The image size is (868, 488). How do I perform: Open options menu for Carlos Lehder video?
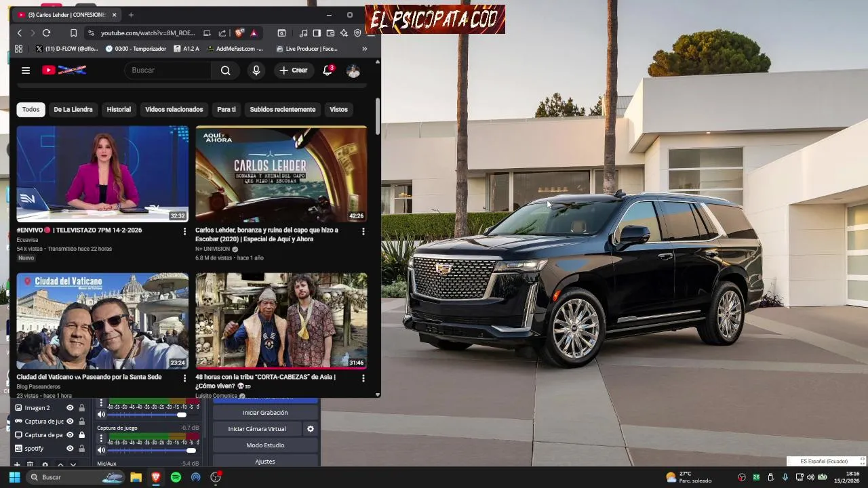363,231
